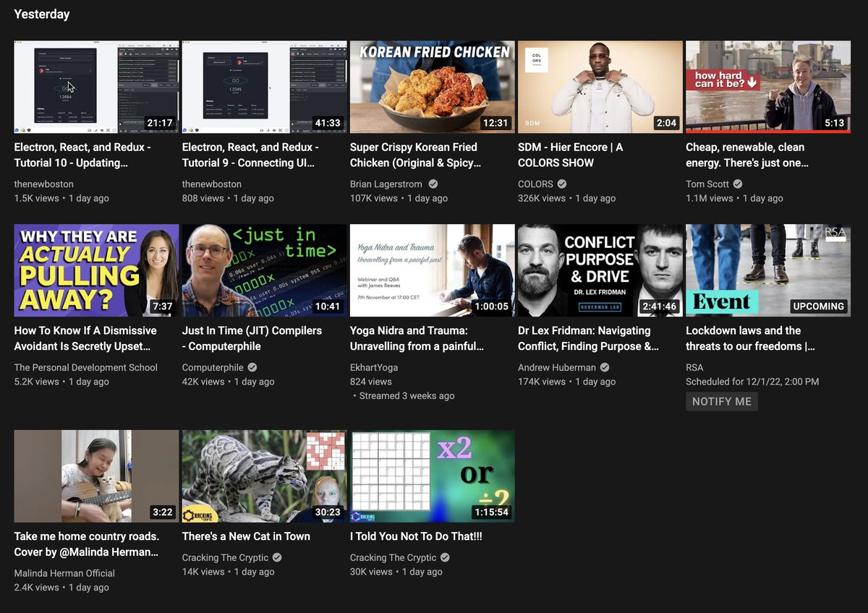Click the UPCOMING badge on RSA thumbnail
This screenshot has width=868, height=613.
[818, 306]
